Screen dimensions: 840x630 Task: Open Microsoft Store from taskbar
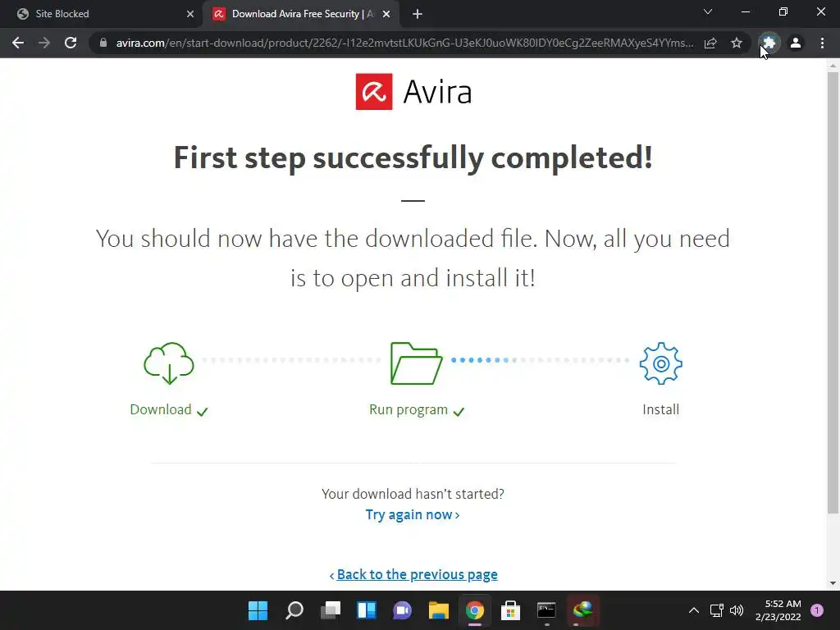510,609
